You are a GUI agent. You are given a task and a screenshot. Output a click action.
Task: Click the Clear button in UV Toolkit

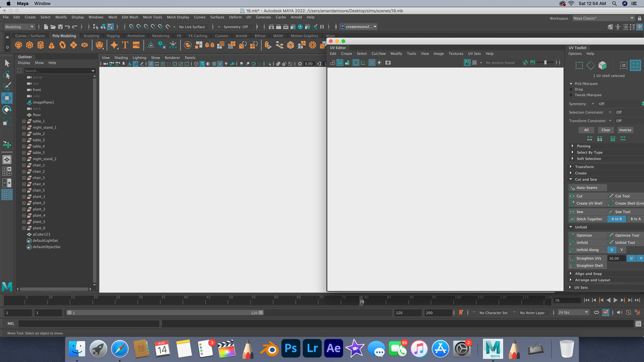[x=605, y=130]
